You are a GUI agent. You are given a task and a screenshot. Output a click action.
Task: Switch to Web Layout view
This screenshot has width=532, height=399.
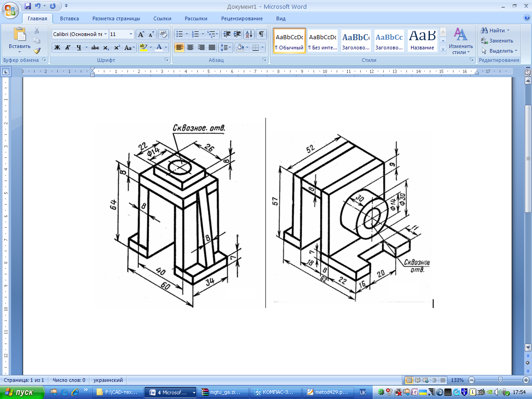tap(426, 380)
